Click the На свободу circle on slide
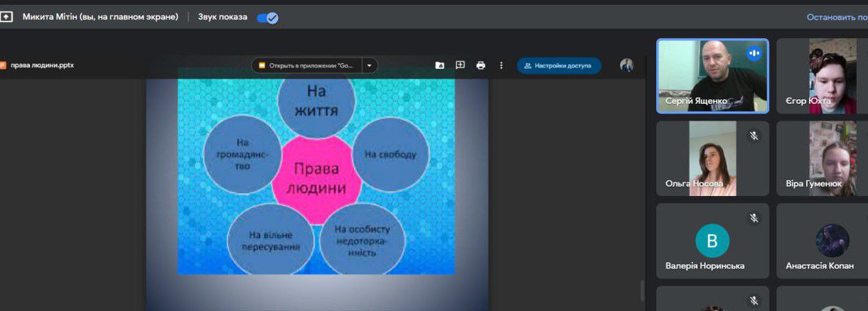The width and height of the screenshot is (868, 311). click(391, 155)
